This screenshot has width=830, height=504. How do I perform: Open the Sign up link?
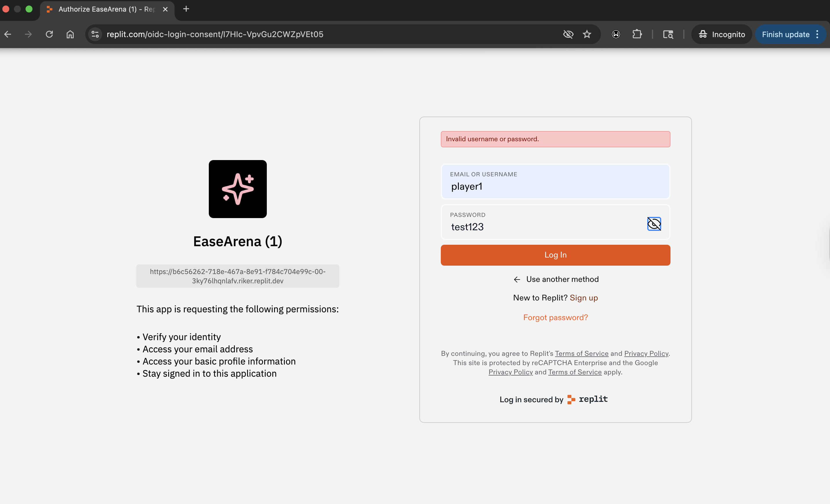tap(583, 298)
